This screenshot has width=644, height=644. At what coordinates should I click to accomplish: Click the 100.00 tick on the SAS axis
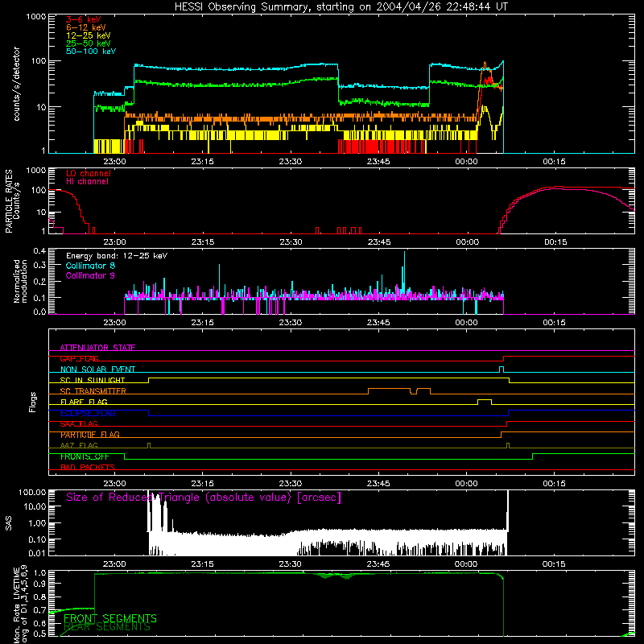pos(32,492)
